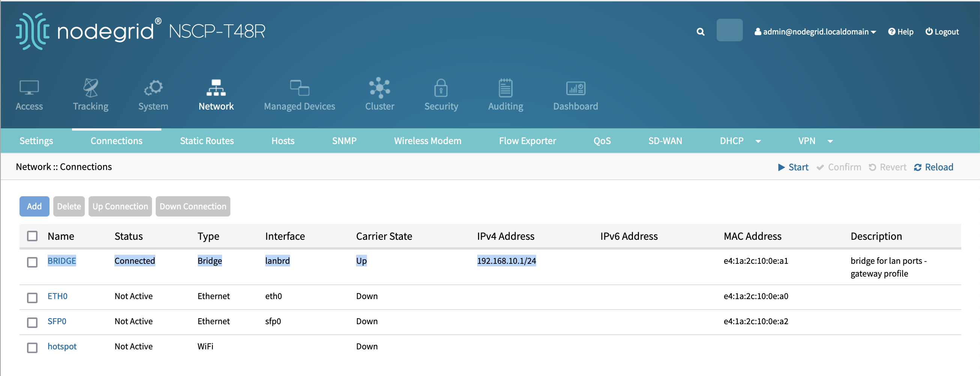The height and width of the screenshot is (376, 980).
Task: Click the Status column header
Action: 129,236
